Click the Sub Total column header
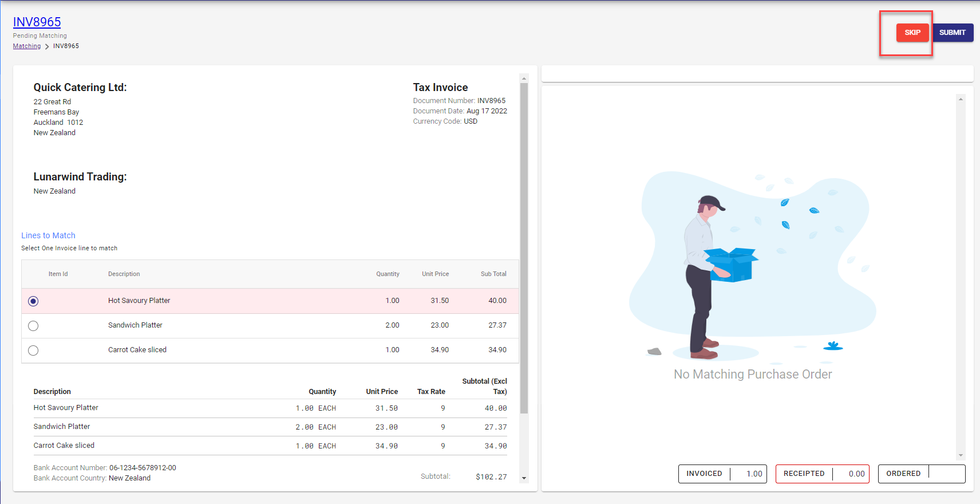 [x=493, y=274]
